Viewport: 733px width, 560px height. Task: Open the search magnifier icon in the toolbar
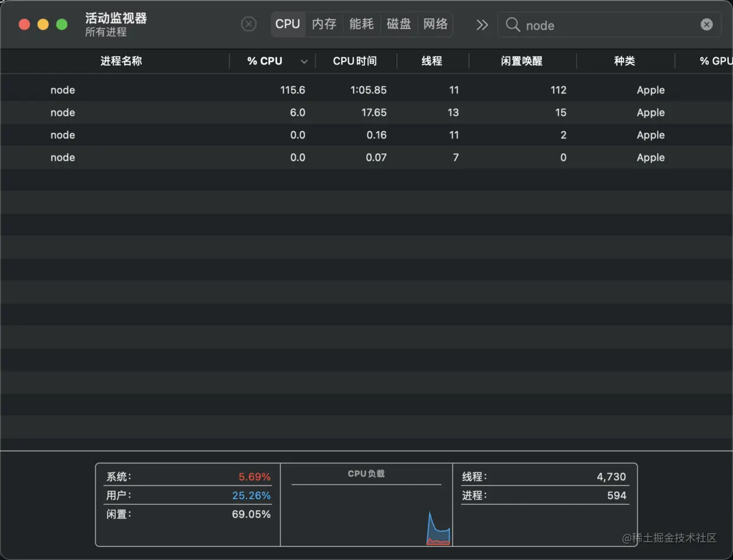[x=512, y=25]
